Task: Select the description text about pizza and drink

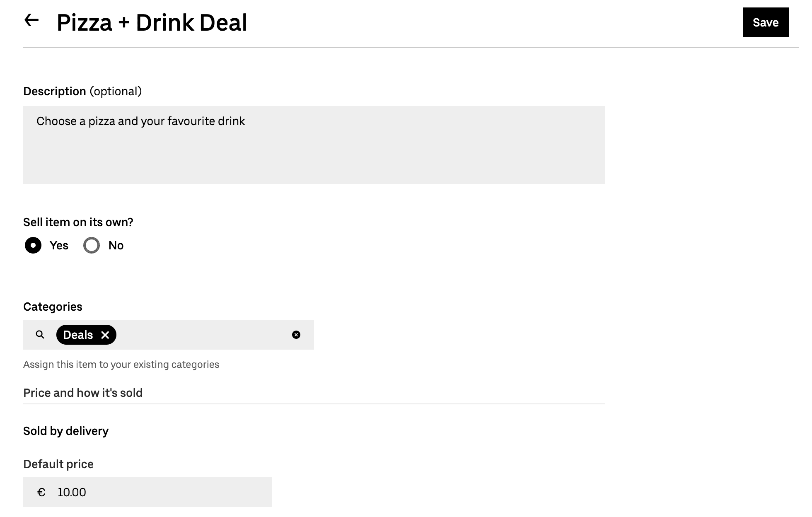Action: coord(140,121)
